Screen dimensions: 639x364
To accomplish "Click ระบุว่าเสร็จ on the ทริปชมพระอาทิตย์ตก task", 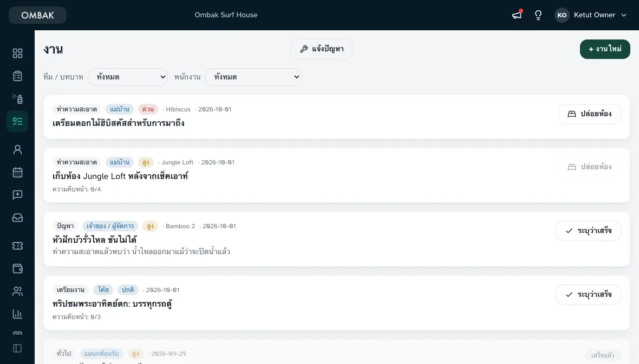I will (588, 295).
